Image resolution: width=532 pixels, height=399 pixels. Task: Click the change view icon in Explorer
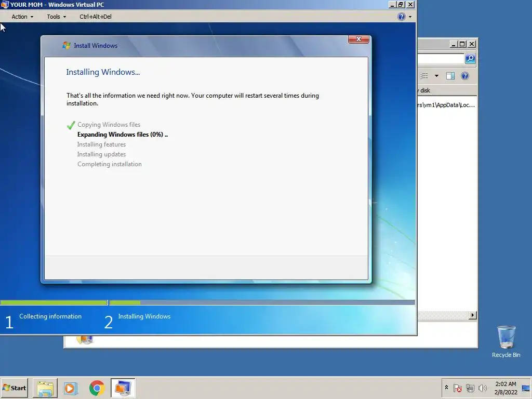[424, 76]
